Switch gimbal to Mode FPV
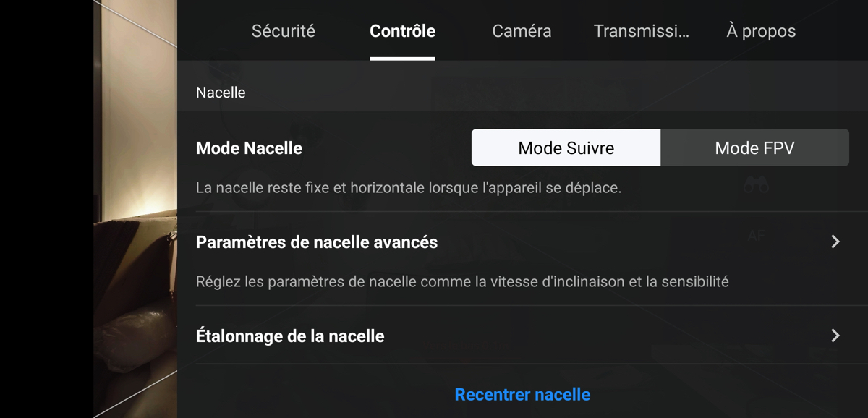 (x=754, y=148)
